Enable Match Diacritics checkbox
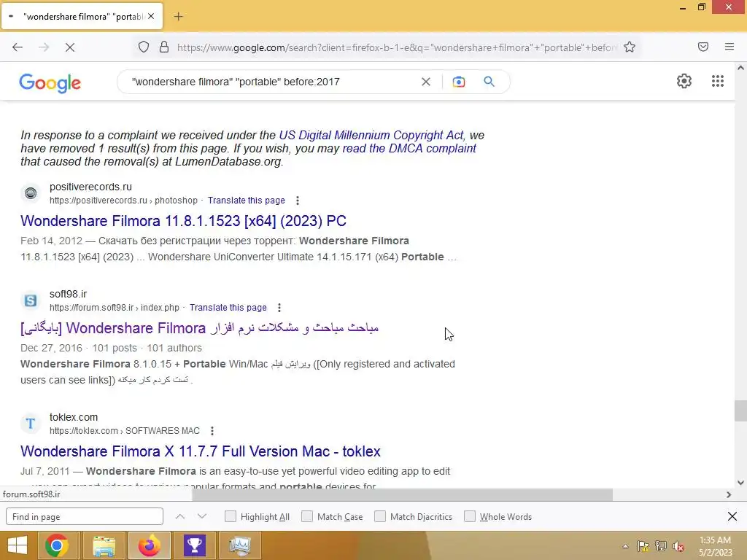 [x=380, y=516]
